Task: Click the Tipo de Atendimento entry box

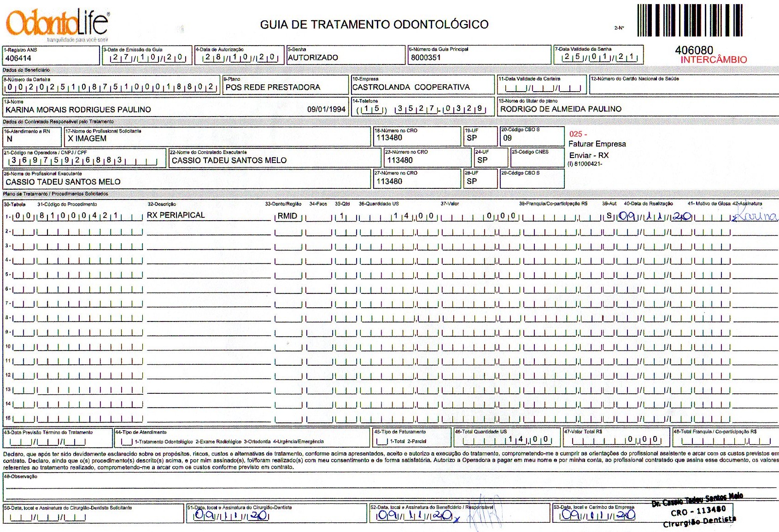Action: [127, 442]
